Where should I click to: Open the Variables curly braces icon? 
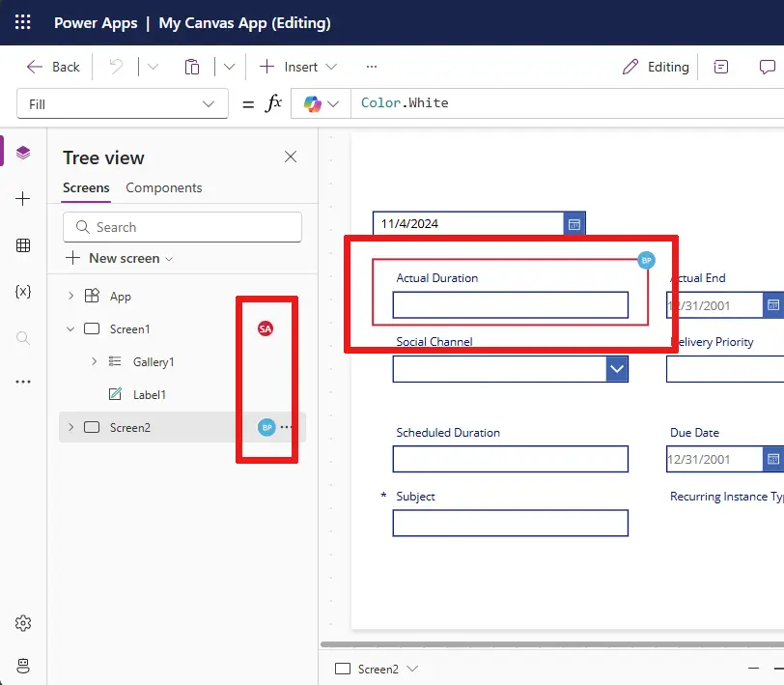tap(23, 291)
